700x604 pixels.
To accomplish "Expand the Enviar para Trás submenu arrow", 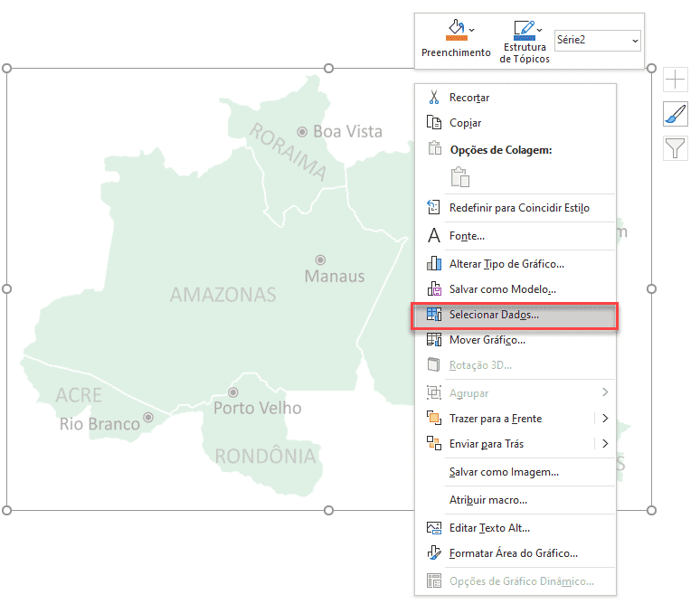I will (605, 443).
